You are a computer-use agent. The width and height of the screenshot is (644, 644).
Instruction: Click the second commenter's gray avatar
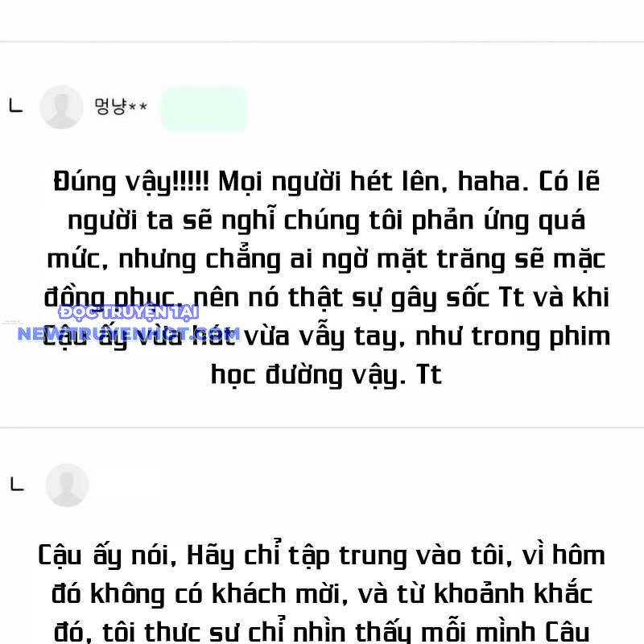pos(67,485)
